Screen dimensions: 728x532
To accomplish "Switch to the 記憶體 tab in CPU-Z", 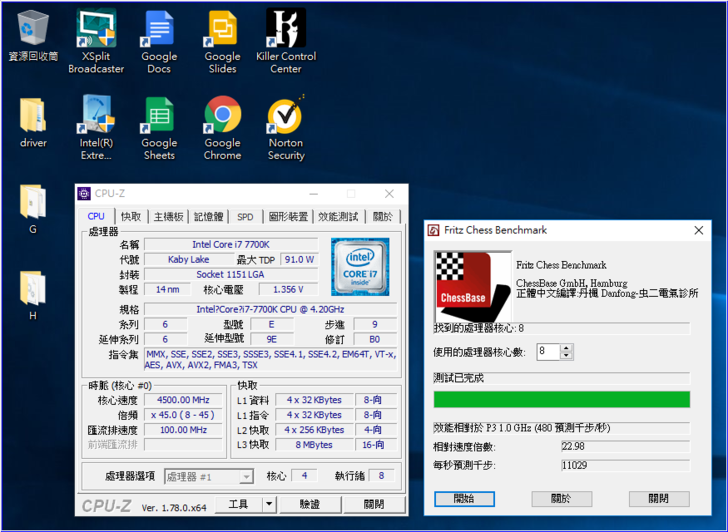I will [x=209, y=216].
